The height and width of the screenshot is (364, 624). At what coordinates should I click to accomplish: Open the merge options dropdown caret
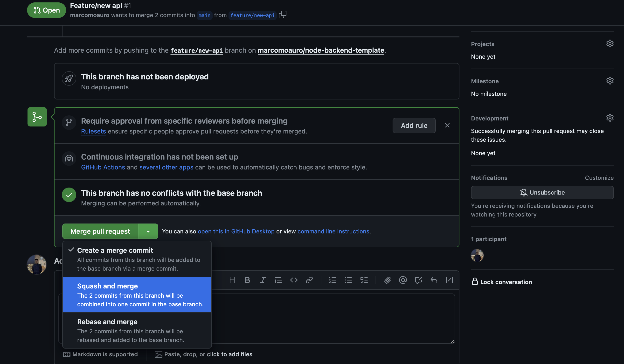coord(148,231)
